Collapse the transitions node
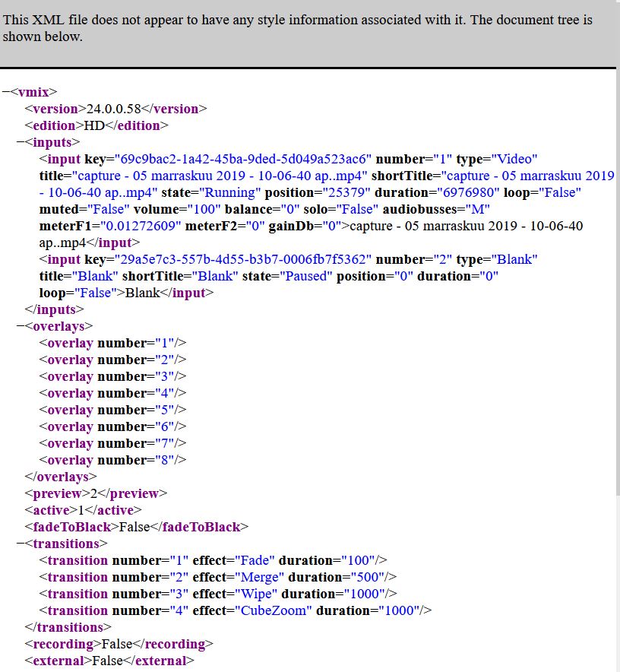This screenshot has width=620, height=672. point(21,544)
